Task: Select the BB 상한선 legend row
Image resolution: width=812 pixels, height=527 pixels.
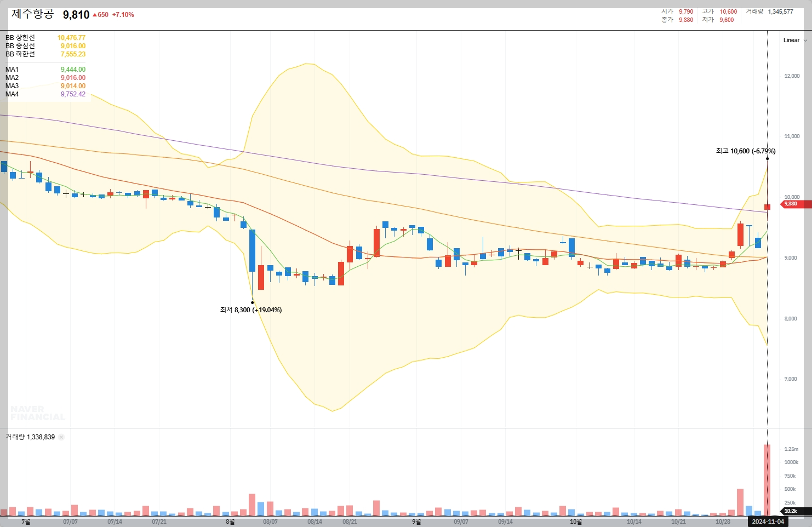Action: (x=45, y=38)
